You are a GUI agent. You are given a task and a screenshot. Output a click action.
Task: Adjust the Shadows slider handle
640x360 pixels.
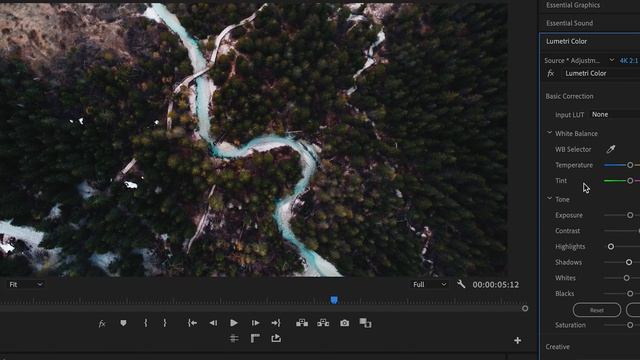[629, 262]
